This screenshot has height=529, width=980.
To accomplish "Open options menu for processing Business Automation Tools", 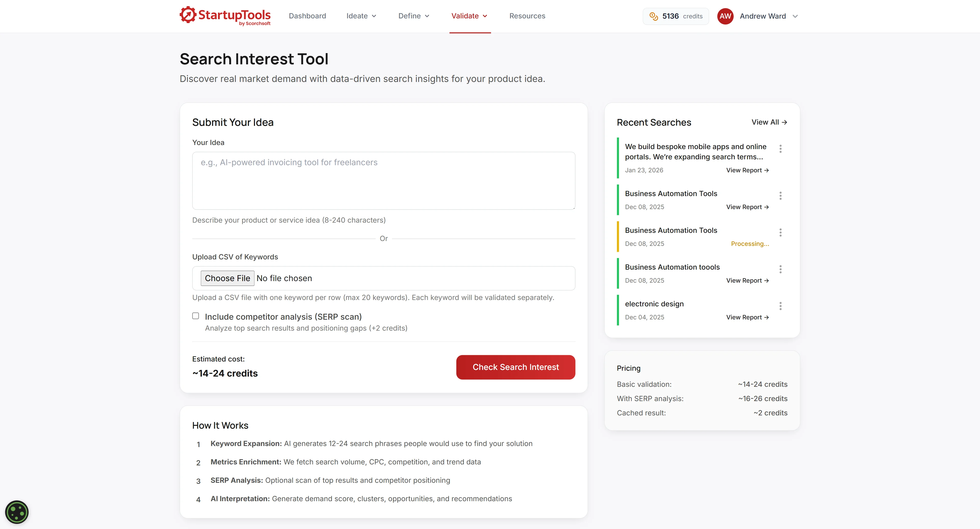I will point(780,233).
